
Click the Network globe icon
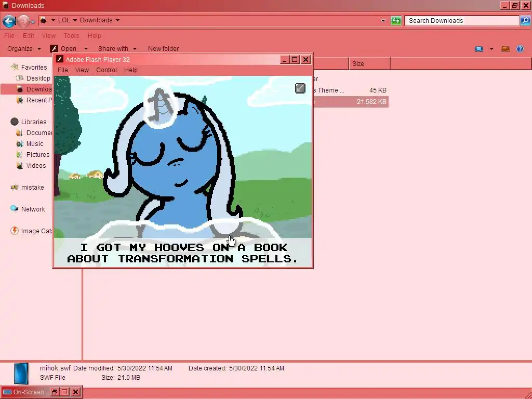pyautogui.click(x=14, y=209)
